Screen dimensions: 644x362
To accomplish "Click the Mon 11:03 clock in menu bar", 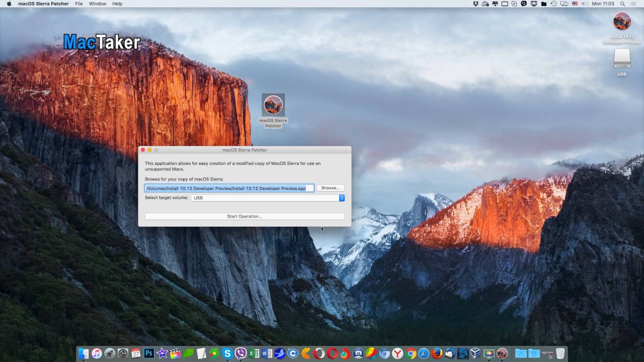I will 603,4.
